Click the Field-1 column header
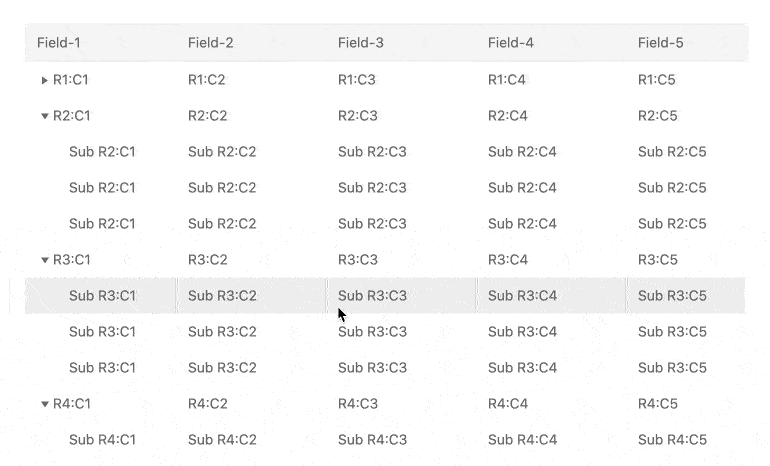 (x=59, y=43)
